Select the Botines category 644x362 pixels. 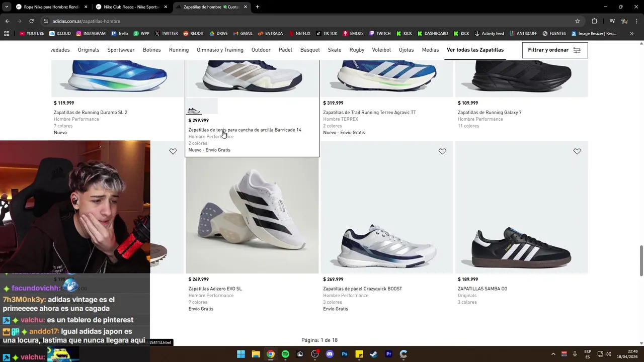(x=151, y=50)
